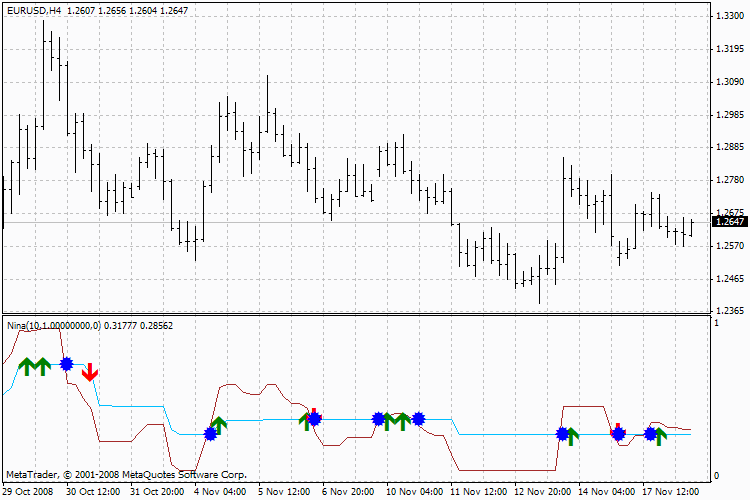Click the indicator scale value 0
Screen dimensions: 750x500
coord(716,476)
